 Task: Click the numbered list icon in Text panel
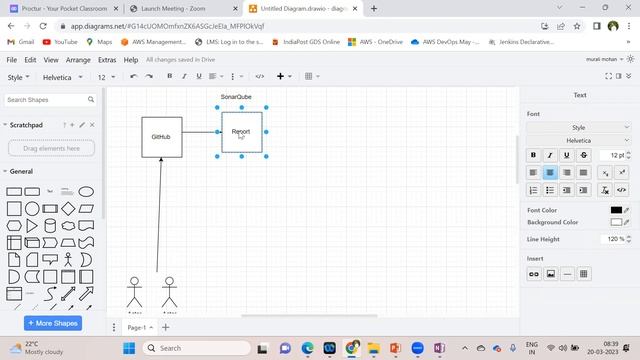pos(533,190)
